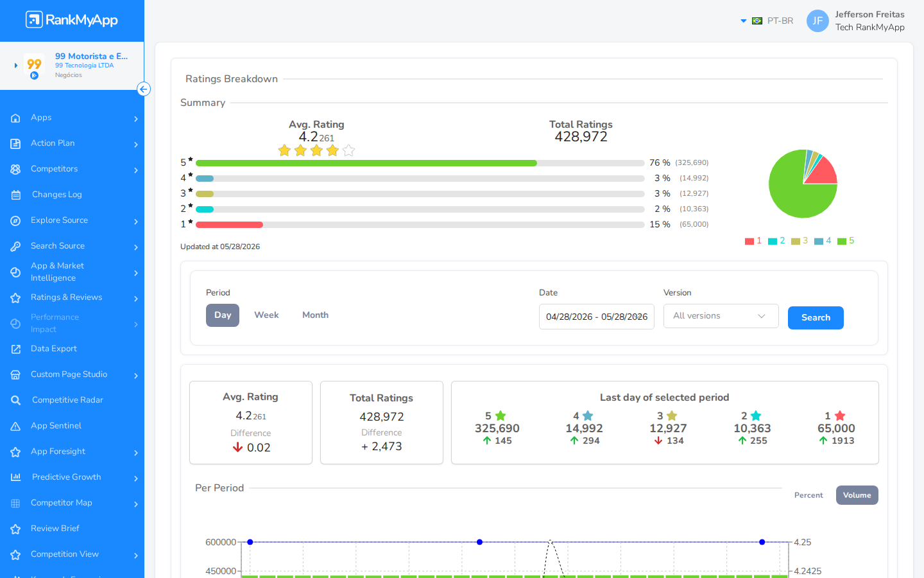Image resolution: width=924 pixels, height=578 pixels.
Task: Click the Search Source key icon
Action: click(15, 247)
